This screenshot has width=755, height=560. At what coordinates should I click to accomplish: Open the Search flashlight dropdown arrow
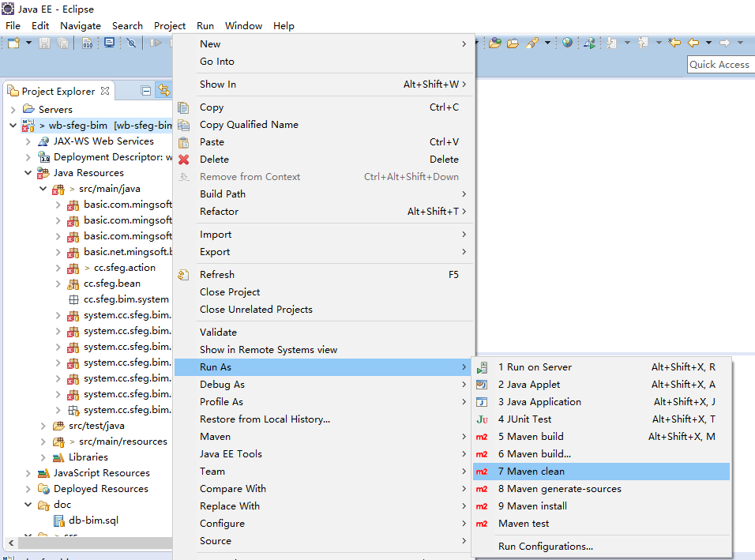547,43
